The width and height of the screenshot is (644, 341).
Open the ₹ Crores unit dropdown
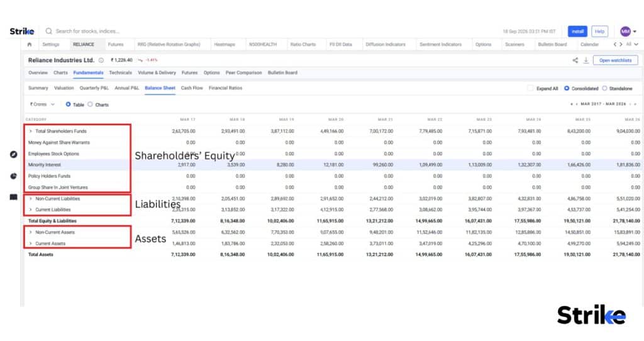coord(42,104)
